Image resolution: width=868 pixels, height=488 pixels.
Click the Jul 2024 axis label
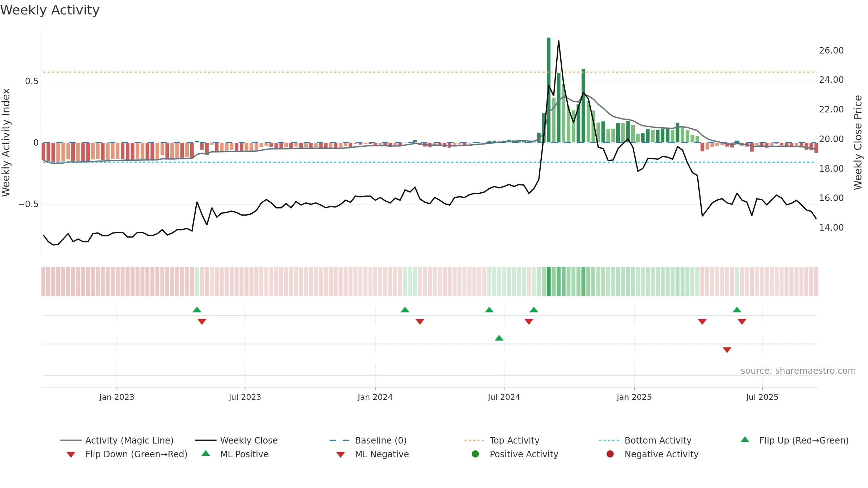504,397
